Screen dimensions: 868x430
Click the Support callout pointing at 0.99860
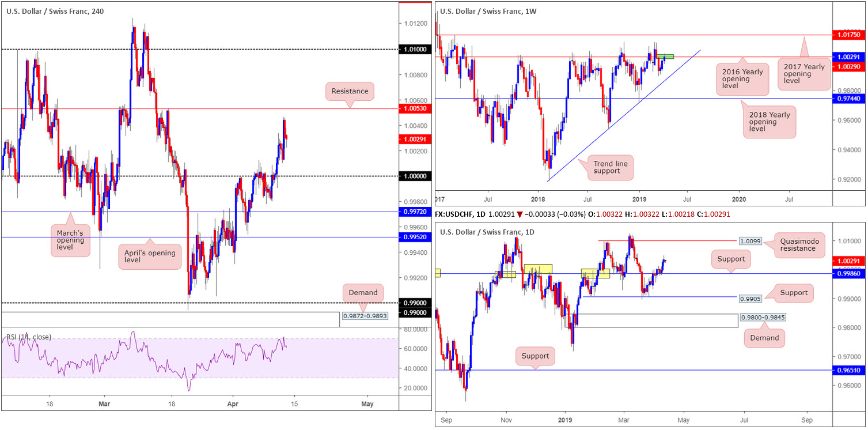point(732,260)
